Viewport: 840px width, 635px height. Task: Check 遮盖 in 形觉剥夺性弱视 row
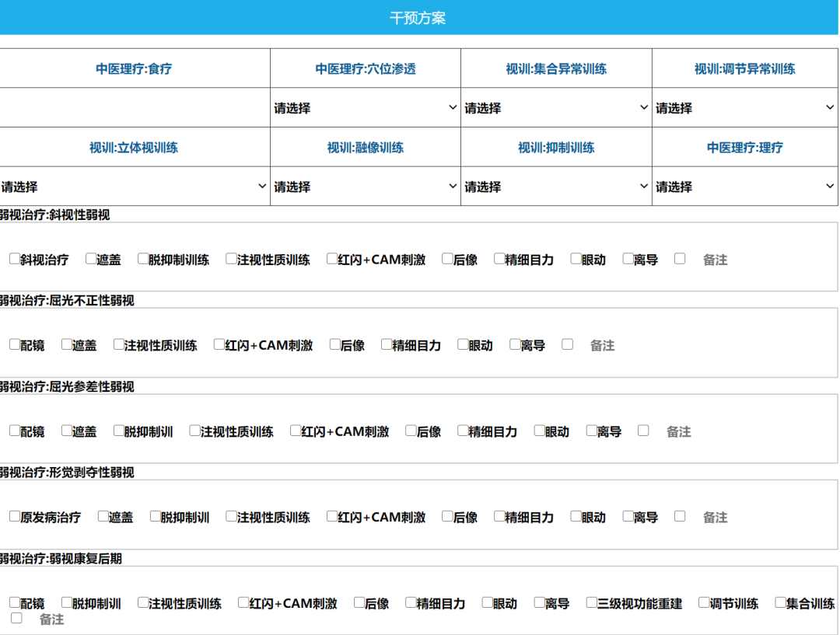coord(103,516)
